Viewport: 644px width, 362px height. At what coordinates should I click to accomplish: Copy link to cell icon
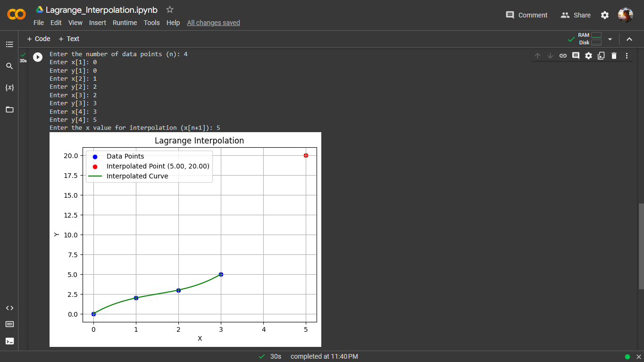563,56
